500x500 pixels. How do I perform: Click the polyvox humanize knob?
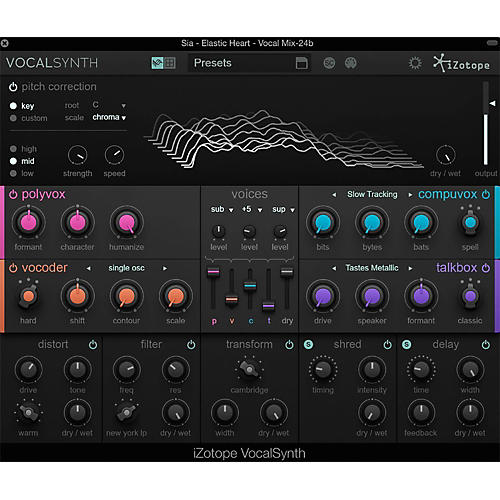(x=126, y=222)
